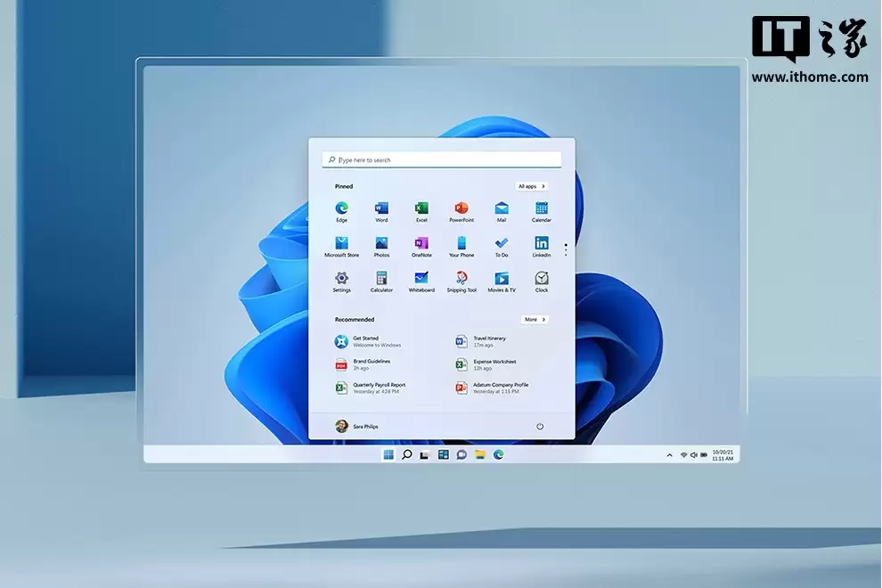Launch the Calculator app

pyautogui.click(x=381, y=279)
